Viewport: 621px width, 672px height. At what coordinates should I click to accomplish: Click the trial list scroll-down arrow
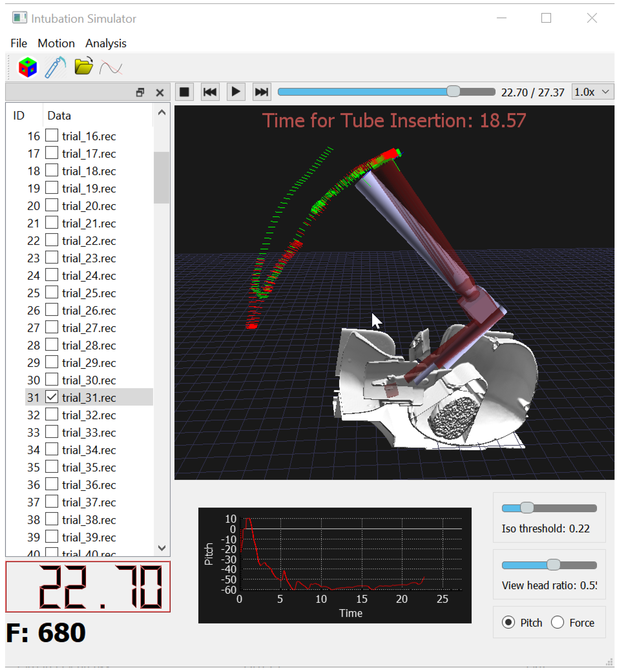coord(162,548)
